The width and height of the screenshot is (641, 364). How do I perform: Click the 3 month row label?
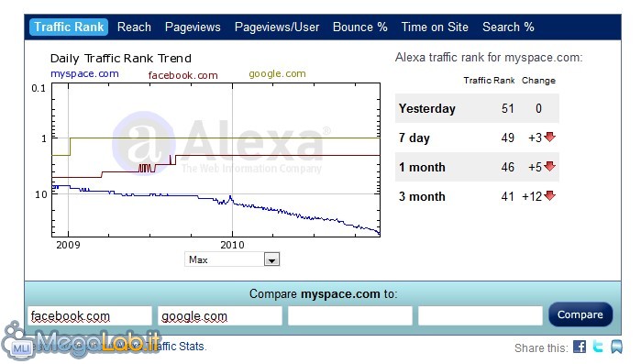(422, 196)
